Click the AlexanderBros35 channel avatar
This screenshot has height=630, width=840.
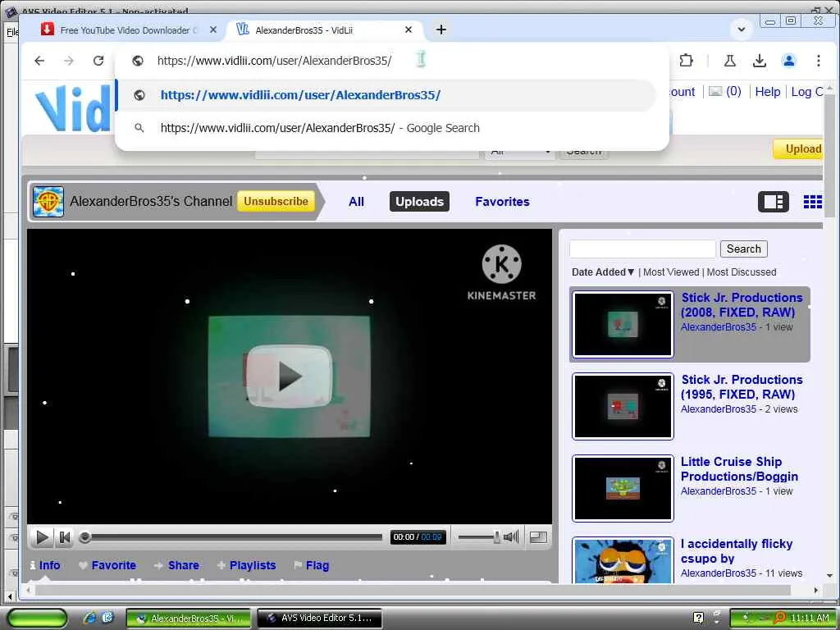pos(48,202)
